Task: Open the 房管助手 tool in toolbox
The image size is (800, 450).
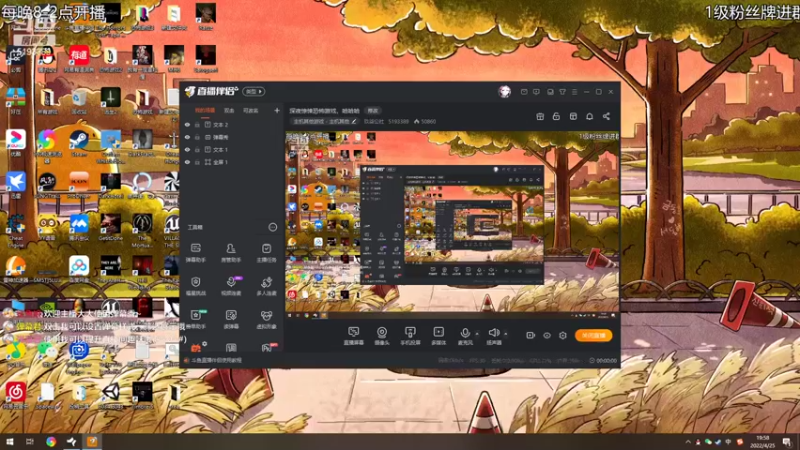Action: point(231,253)
